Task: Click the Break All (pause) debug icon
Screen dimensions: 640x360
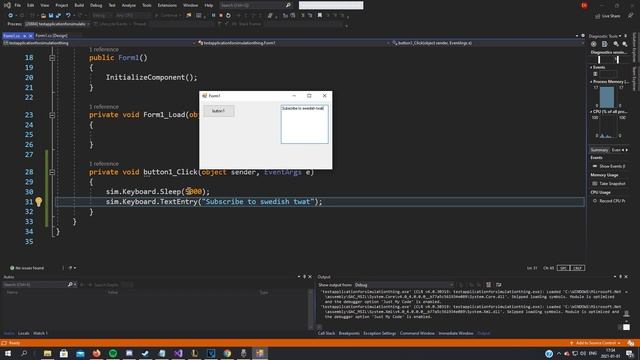Action: click(213, 16)
